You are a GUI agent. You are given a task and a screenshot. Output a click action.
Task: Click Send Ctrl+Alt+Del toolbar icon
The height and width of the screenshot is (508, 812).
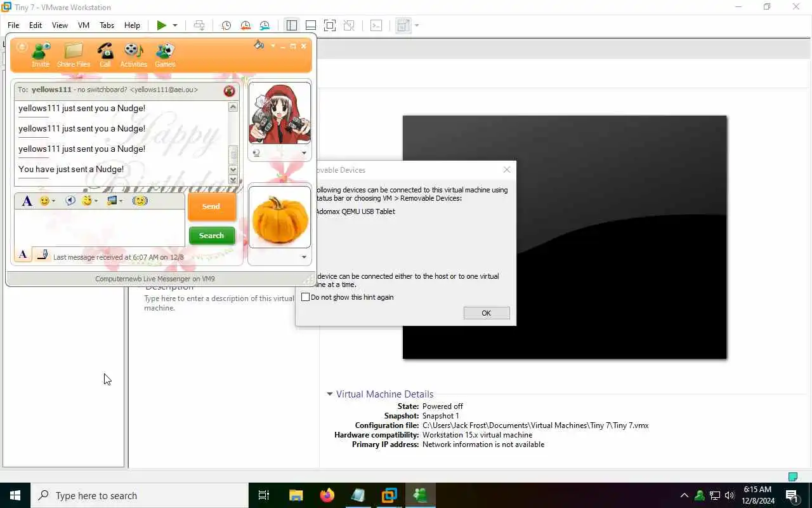pos(199,25)
